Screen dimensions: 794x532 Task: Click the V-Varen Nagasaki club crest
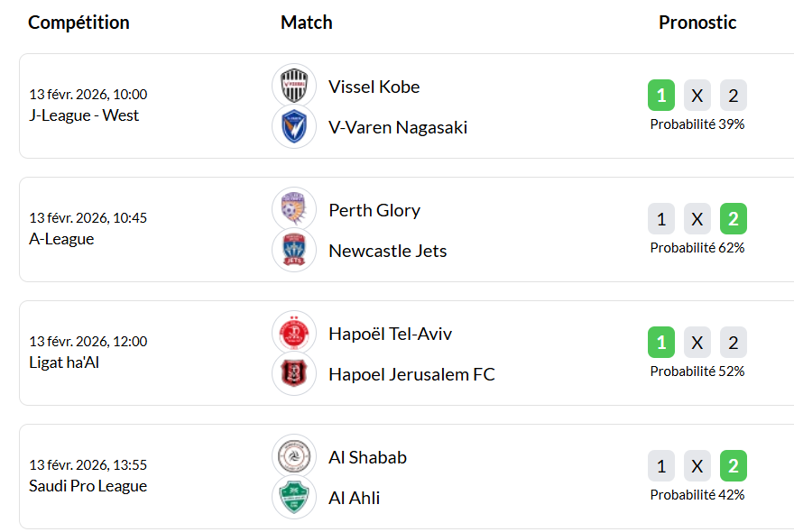(294, 127)
